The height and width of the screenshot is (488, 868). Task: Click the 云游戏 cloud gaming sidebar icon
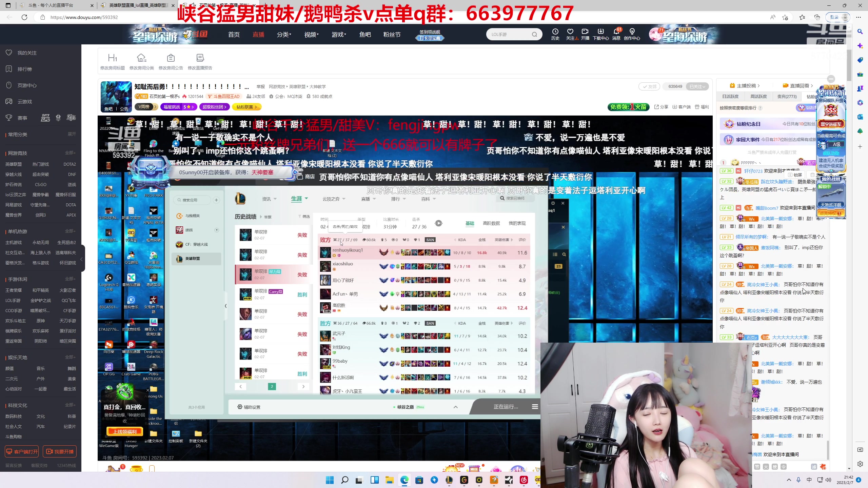(9, 101)
